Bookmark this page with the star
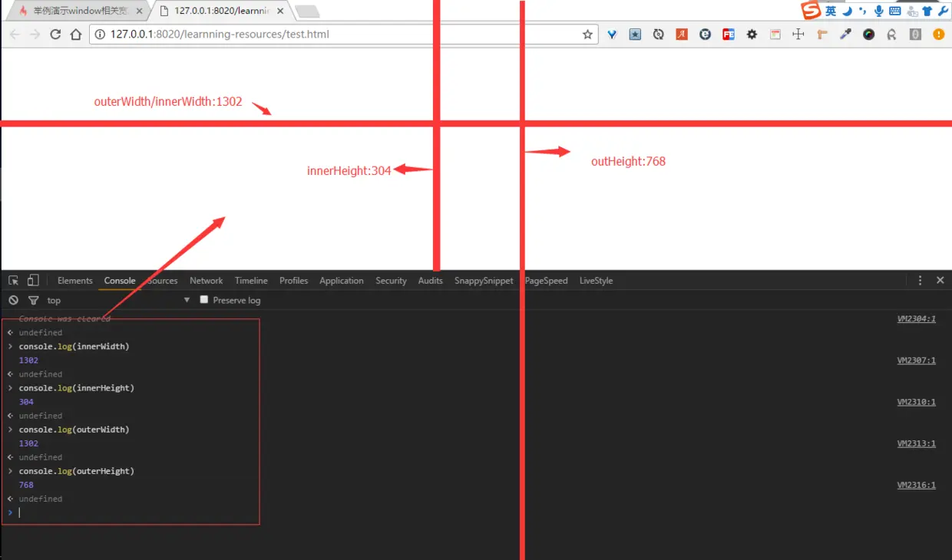 tap(587, 35)
